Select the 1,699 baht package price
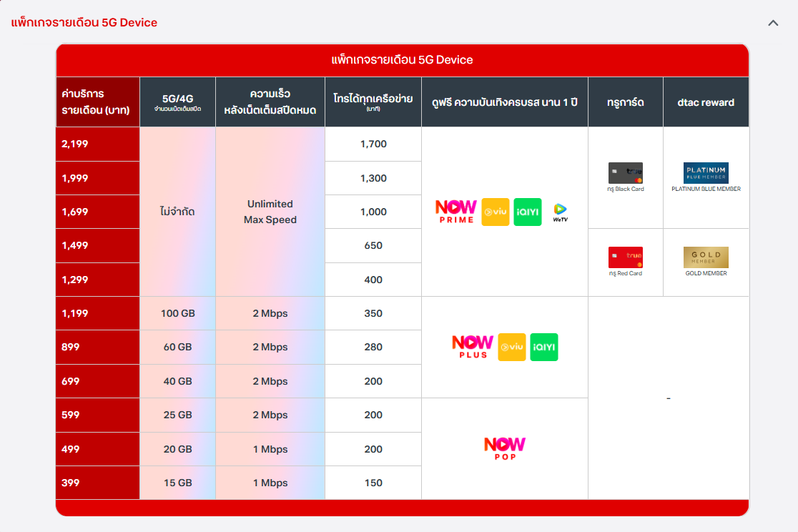The image size is (798, 532). pyautogui.click(x=98, y=212)
